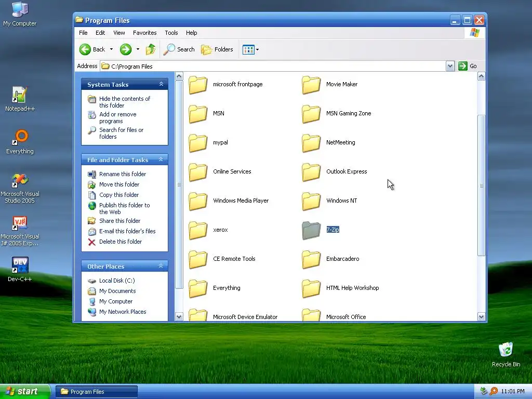This screenshot has width=532, height=399.
Task: Select the xerox folder icon
Action: pos(198,230)
